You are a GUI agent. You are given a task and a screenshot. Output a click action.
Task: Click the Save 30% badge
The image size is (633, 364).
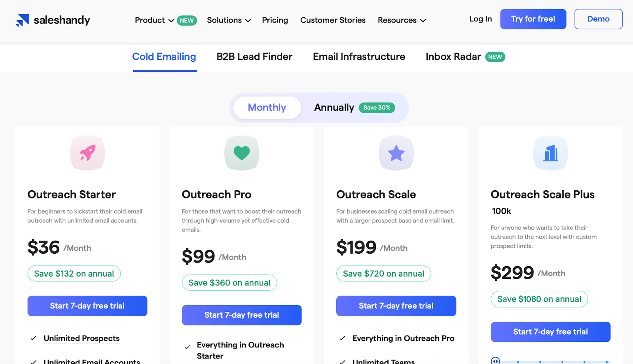tap(376, 108)
